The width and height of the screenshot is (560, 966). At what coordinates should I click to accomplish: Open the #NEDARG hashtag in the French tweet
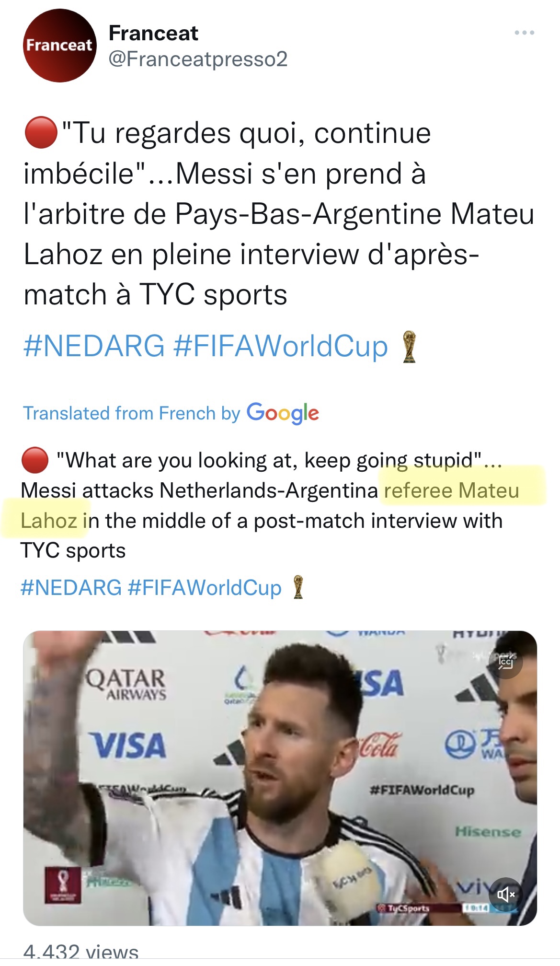[94, 346]
